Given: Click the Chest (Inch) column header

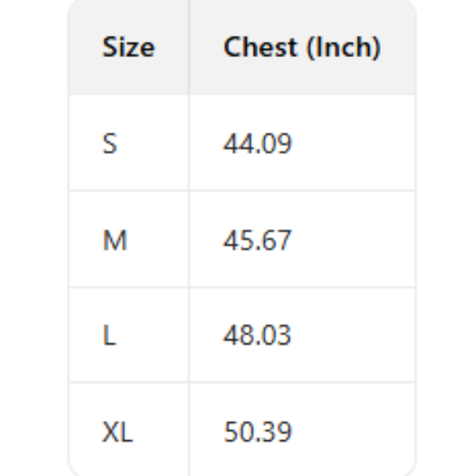Looking at the screenshot, I should 301,48.
